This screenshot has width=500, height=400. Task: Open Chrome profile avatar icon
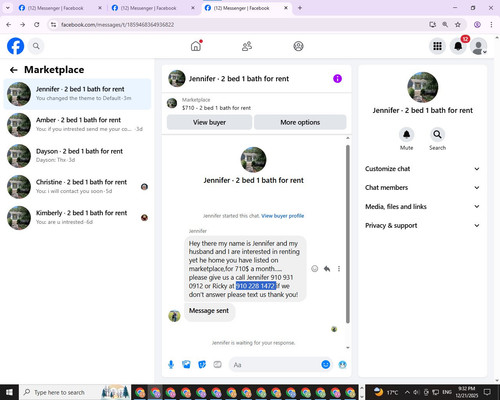(x=477, y=24)
